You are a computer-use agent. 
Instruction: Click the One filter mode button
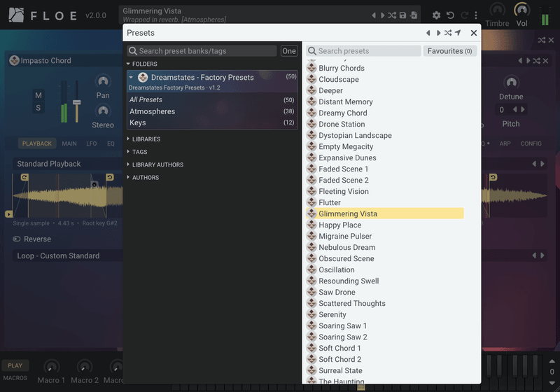pyautogui.click(x=288, y=51)
